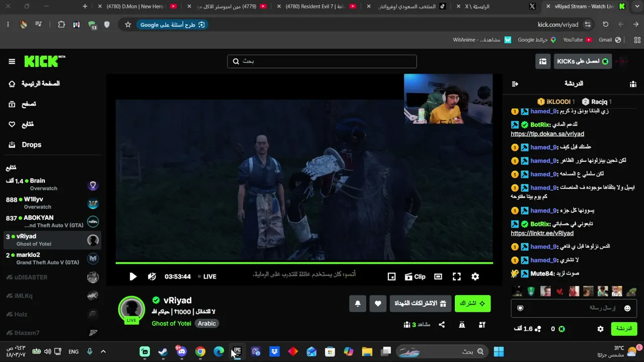Open Following in the Kick sidebar
Screen dimensions: 644x362
tap(21, 124)
